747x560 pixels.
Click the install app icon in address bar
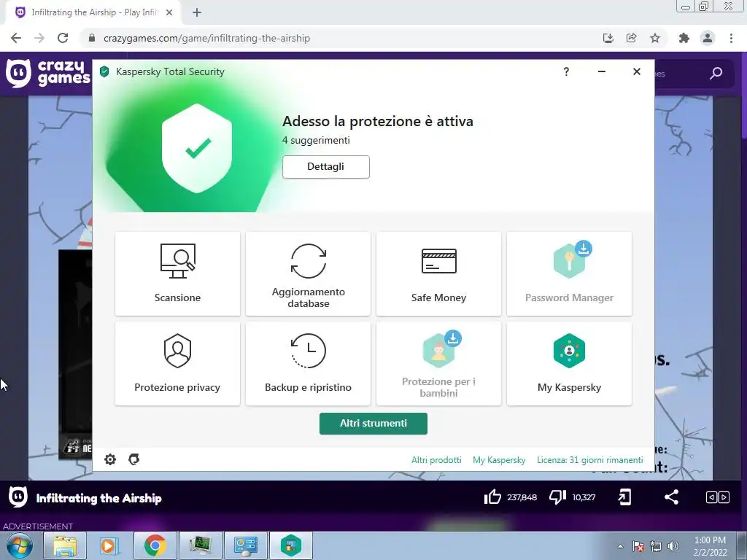coord(608,38)
